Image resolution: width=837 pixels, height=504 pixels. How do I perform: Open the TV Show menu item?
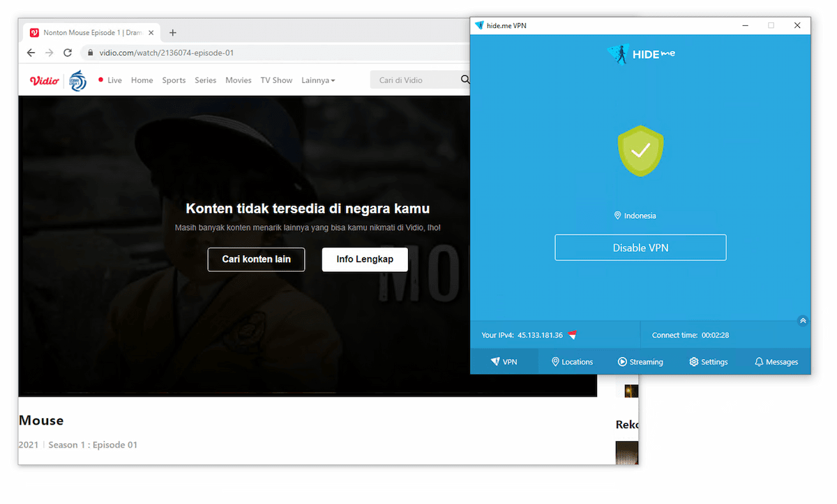click(276, 80)
